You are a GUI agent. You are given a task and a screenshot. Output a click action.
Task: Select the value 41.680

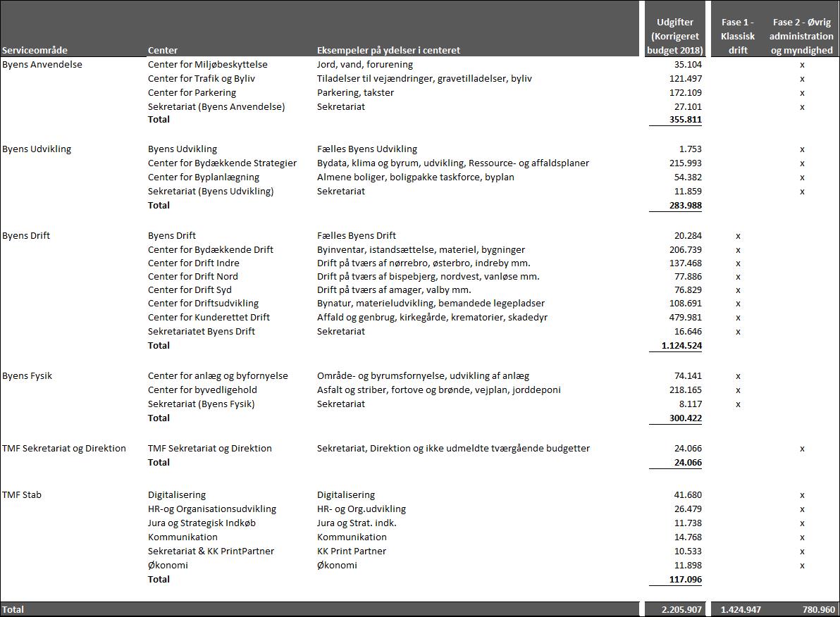688,495
